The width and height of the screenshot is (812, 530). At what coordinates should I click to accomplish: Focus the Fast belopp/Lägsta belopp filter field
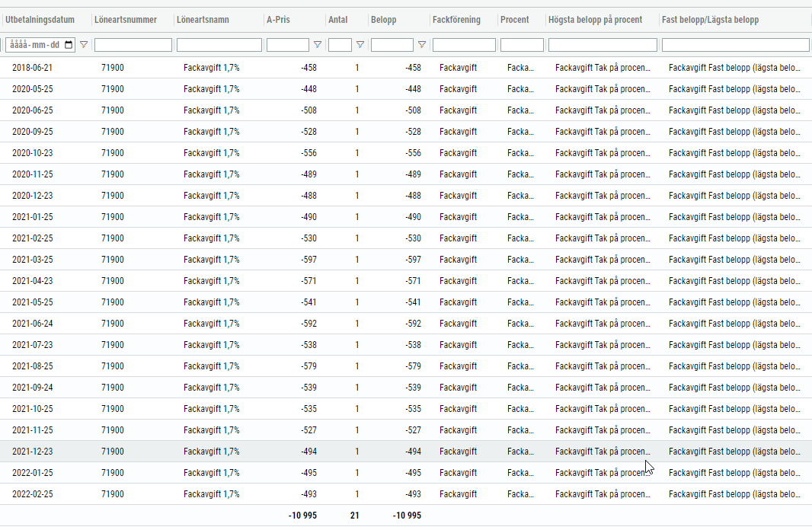pyautogui.click(x=735, y=45)
